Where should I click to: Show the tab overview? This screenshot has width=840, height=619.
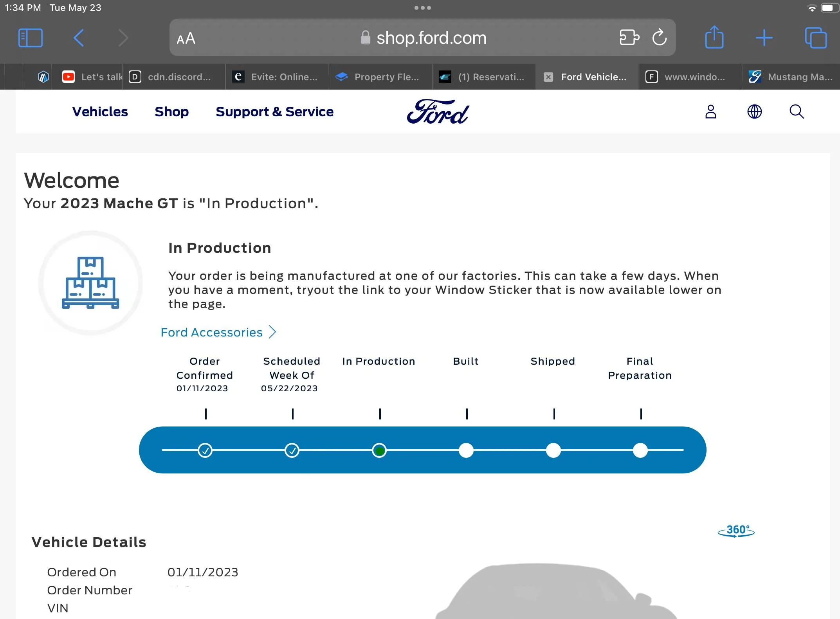tap(816, 38)
